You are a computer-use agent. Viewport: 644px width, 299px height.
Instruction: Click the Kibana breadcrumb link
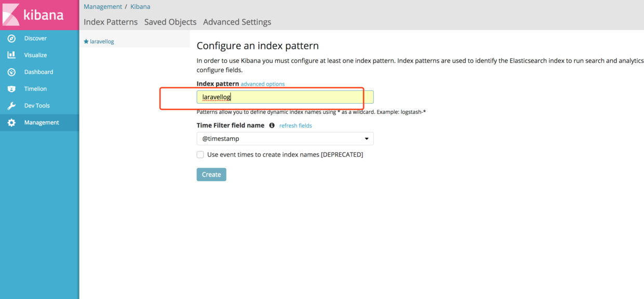140,7
